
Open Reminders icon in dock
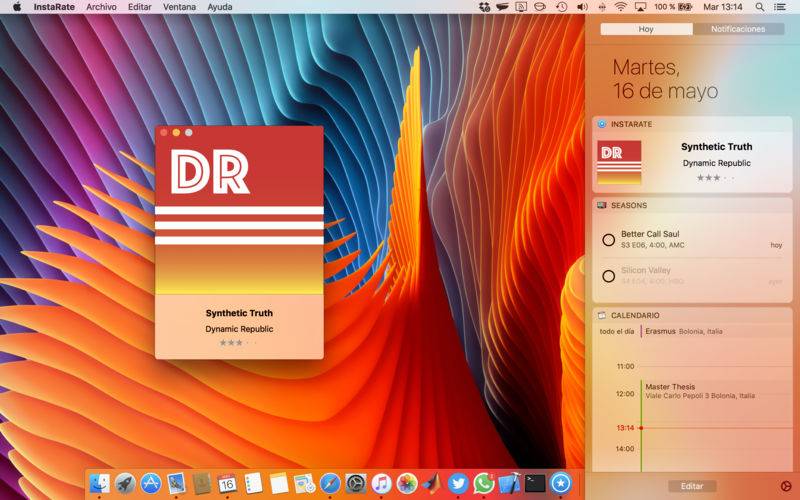tap(253, 483)
